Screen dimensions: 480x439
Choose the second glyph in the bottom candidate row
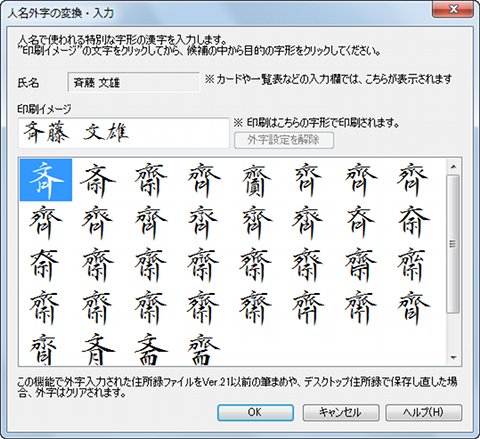pos(98,349)
